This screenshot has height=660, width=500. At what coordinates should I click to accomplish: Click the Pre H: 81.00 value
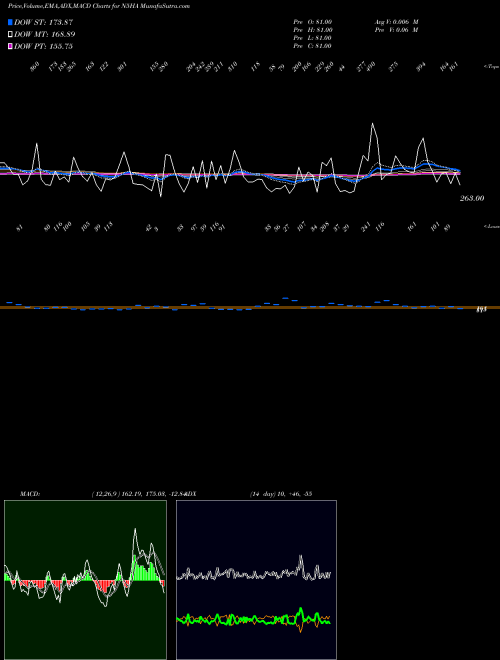pyautogui.click(x=313, y=30)
